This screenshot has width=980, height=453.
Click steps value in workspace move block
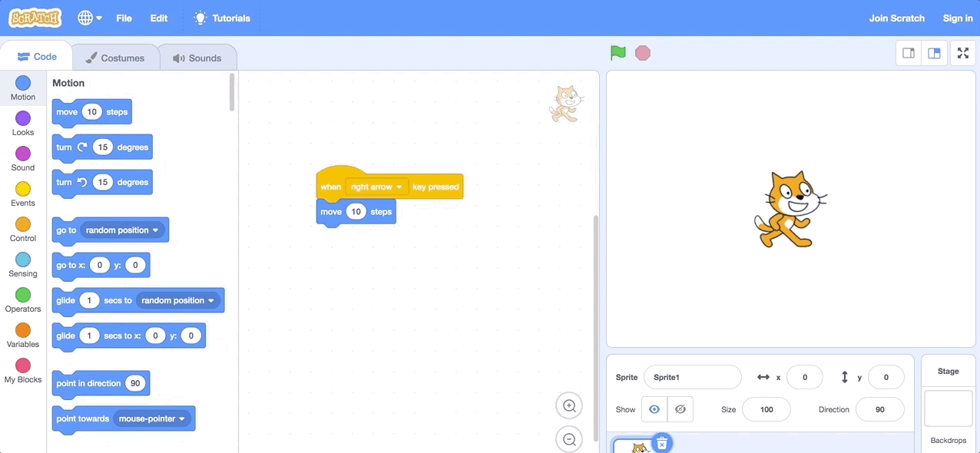click(356, 212)
